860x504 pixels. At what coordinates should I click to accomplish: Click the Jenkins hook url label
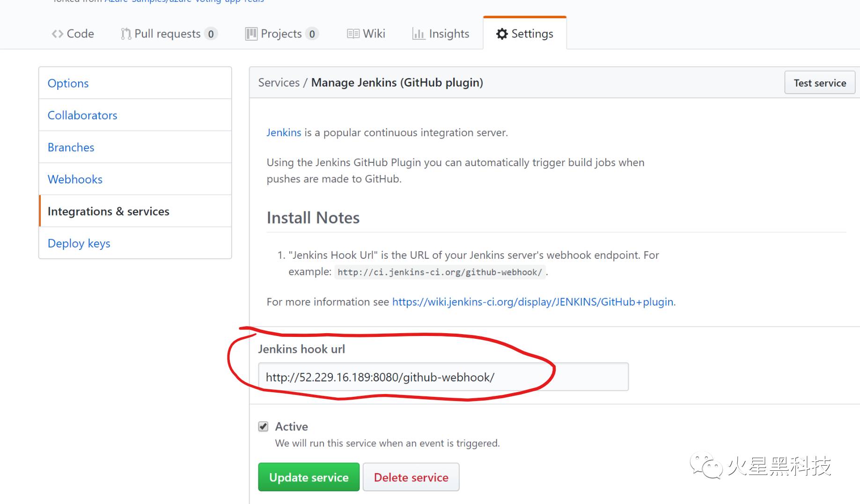coord(301,349)
